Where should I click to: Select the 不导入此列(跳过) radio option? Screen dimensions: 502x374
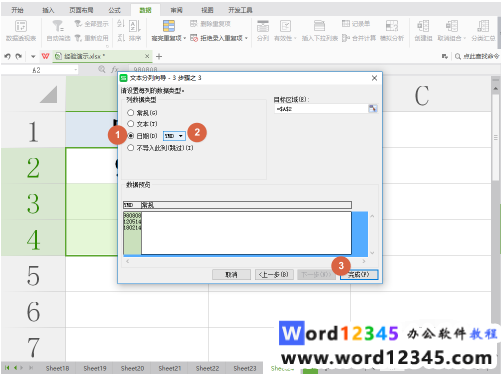[131, 148]
